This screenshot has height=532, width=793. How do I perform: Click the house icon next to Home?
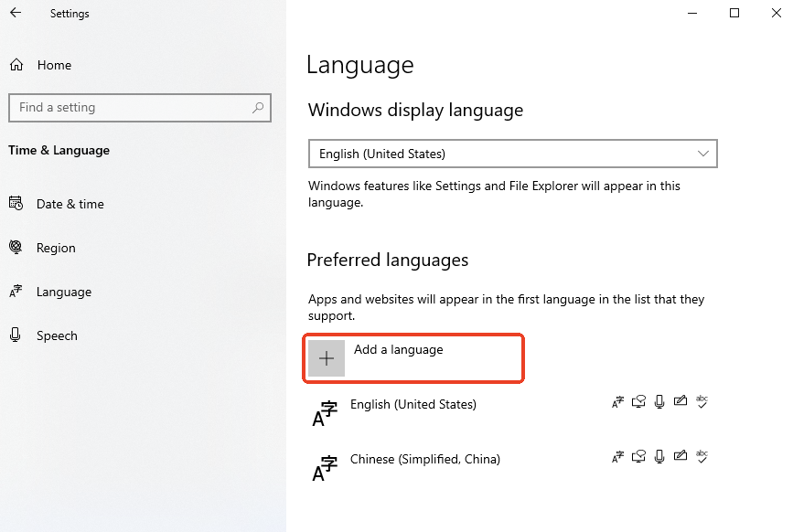point(16,65)
